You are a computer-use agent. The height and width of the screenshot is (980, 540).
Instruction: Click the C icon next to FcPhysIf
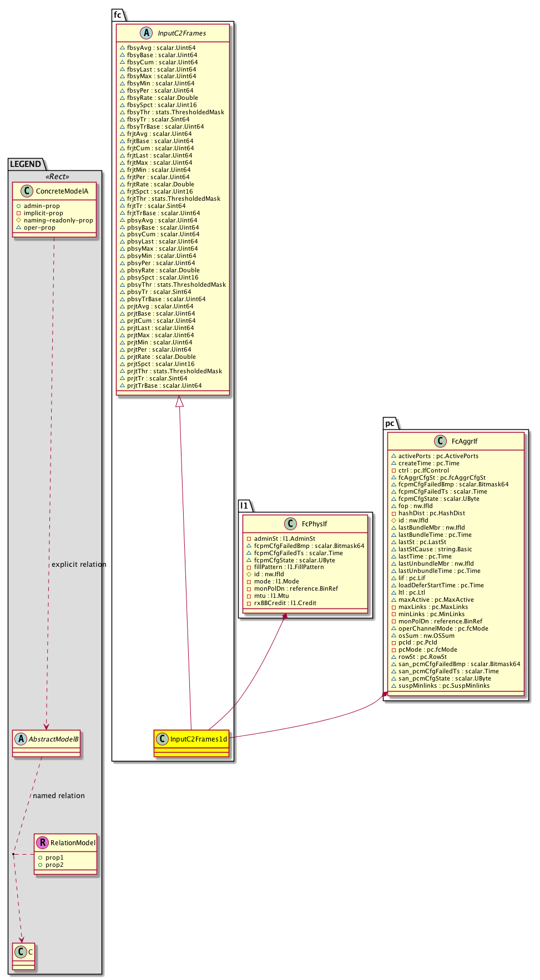(290, 524)
